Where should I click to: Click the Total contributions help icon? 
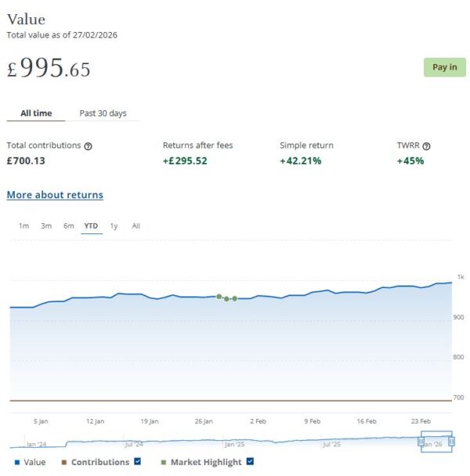click(x=89, y=146)
